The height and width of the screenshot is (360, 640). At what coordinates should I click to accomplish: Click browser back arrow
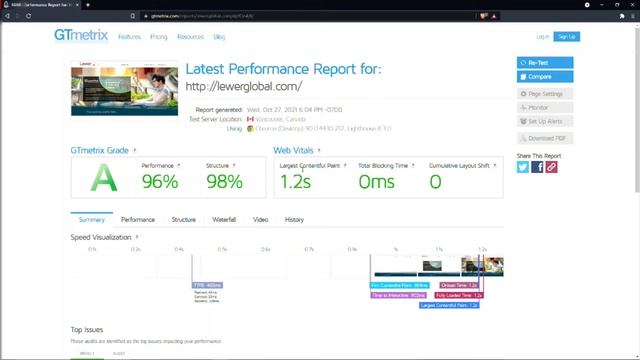[7, 16]
